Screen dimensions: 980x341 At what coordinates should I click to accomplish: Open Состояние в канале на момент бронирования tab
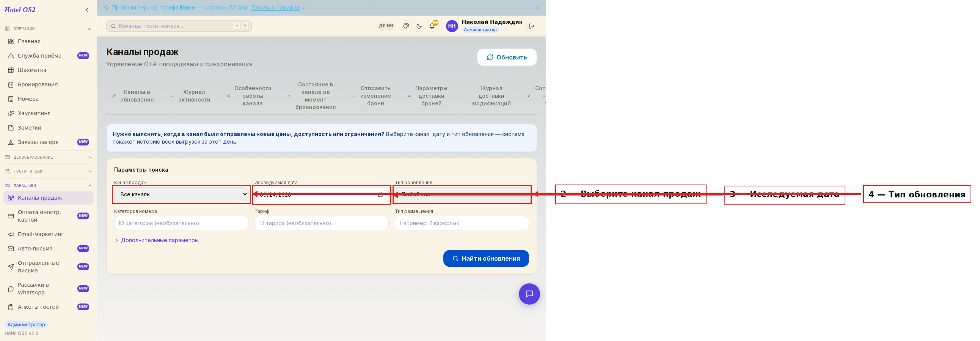click(312, 96)
